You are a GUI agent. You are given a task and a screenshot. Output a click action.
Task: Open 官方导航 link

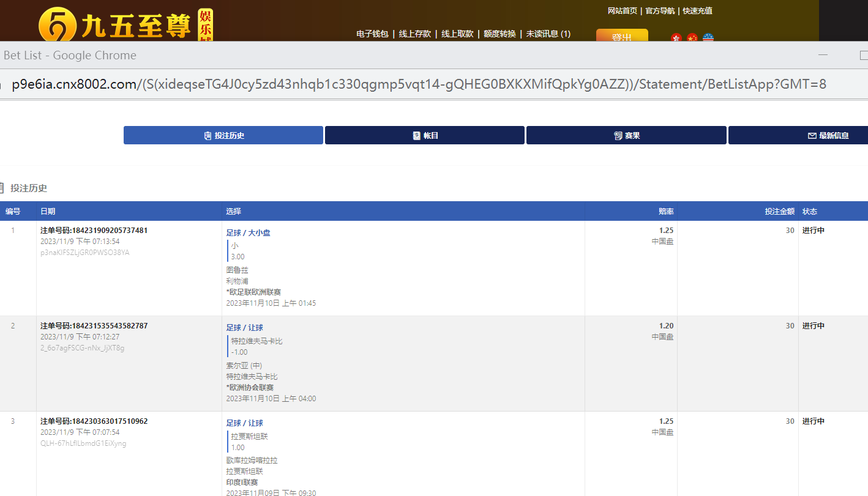pos(660,11)
